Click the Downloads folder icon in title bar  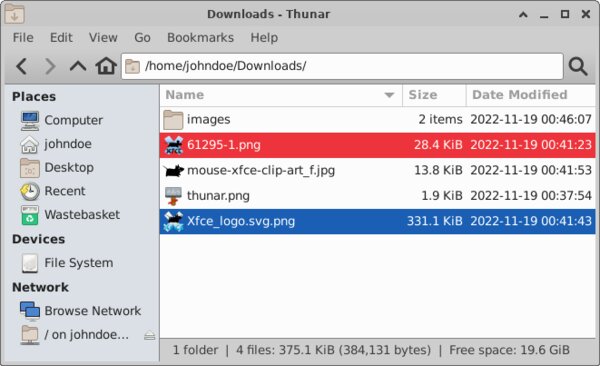tap(15, 14)
